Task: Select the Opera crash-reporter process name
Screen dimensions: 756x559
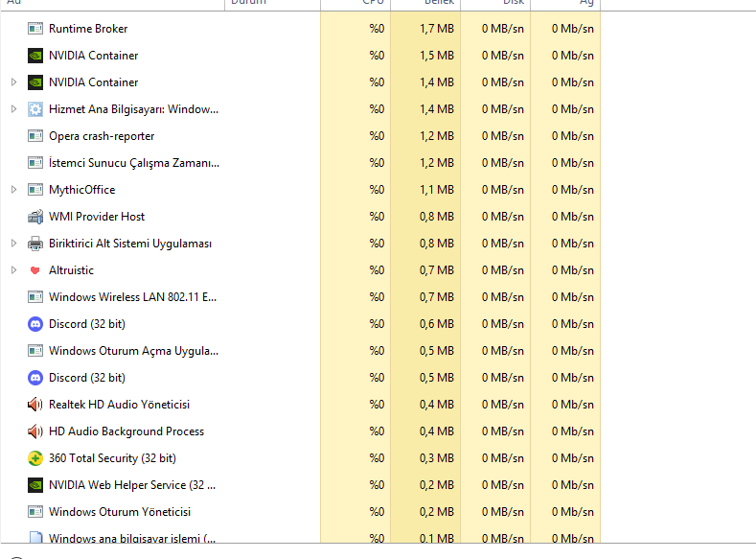Action: [x=102, y=136]
